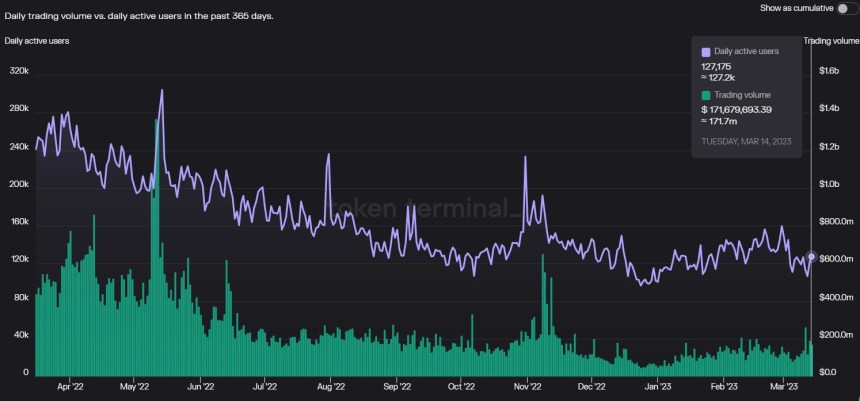Click the highlighted data point marker on the line
The image size is (860, 401).
[x=811, y=256]
